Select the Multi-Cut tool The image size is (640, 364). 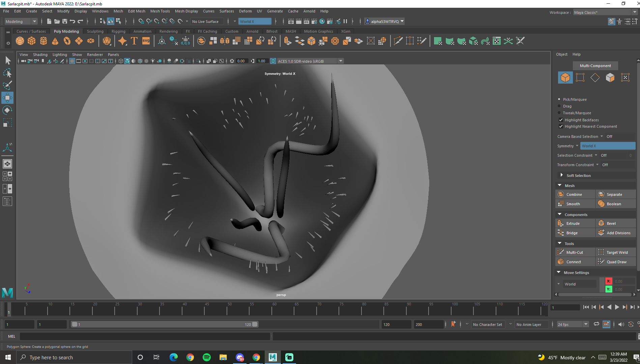(575, 252)
